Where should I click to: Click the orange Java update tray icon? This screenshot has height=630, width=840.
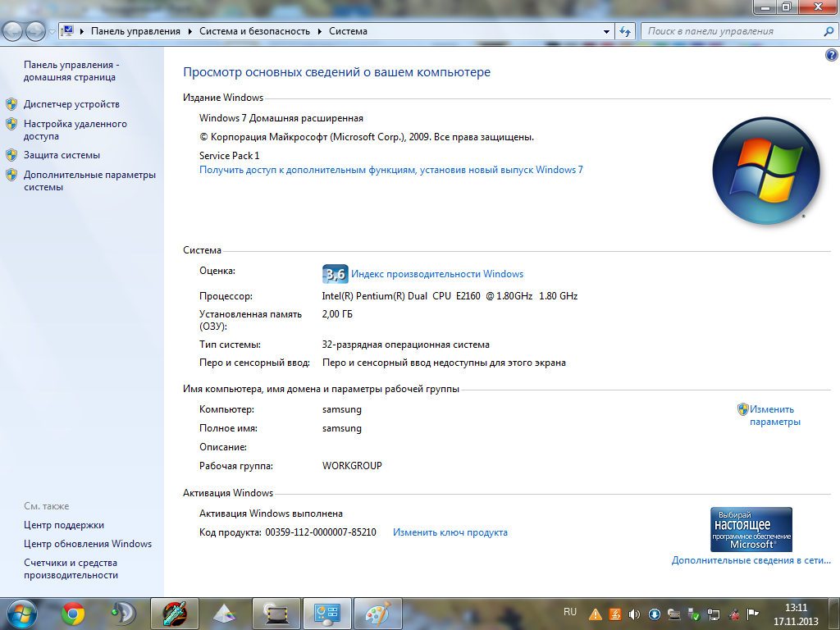(615, 614)
